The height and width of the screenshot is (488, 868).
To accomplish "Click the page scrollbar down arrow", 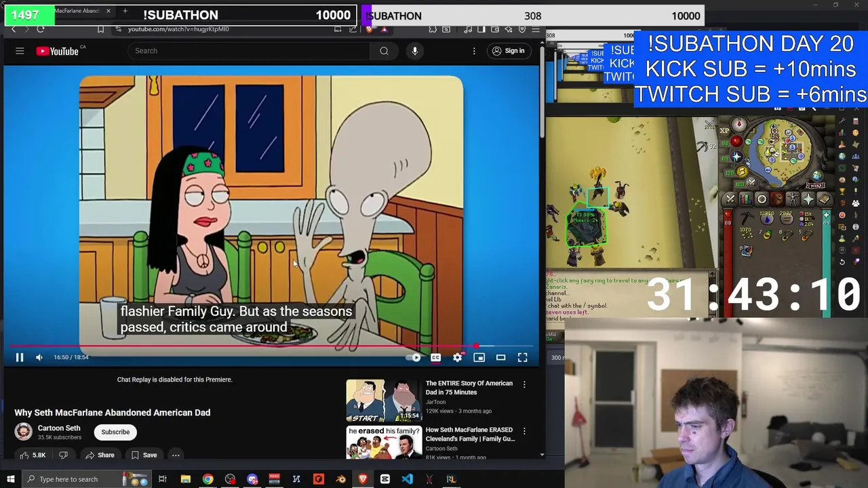I will pyautogui.click(x=542, y=455).
